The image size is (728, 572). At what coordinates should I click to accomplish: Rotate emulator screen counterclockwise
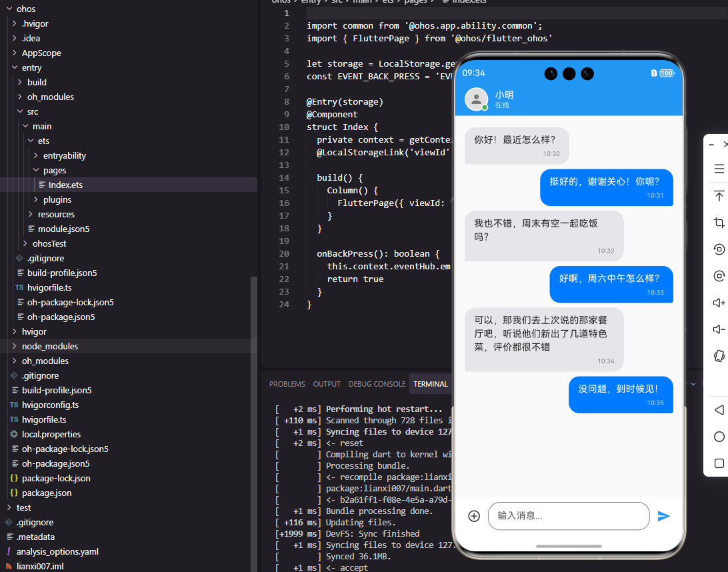coord(719,249)
